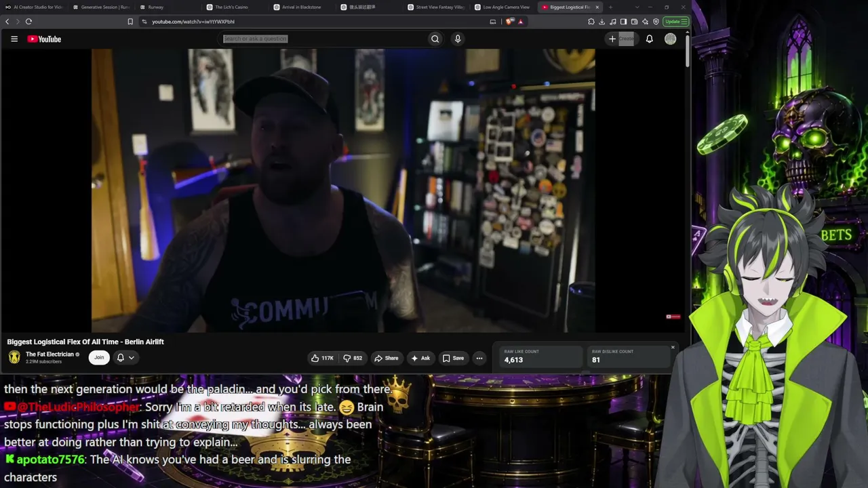Open the Brave Shields lion icon
Screen dimensions: 868x488
(509, 21)
